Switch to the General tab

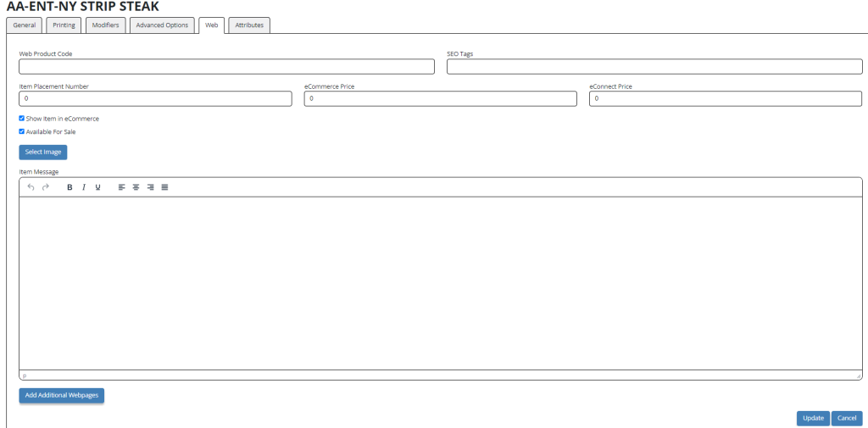tap(25, 25)
